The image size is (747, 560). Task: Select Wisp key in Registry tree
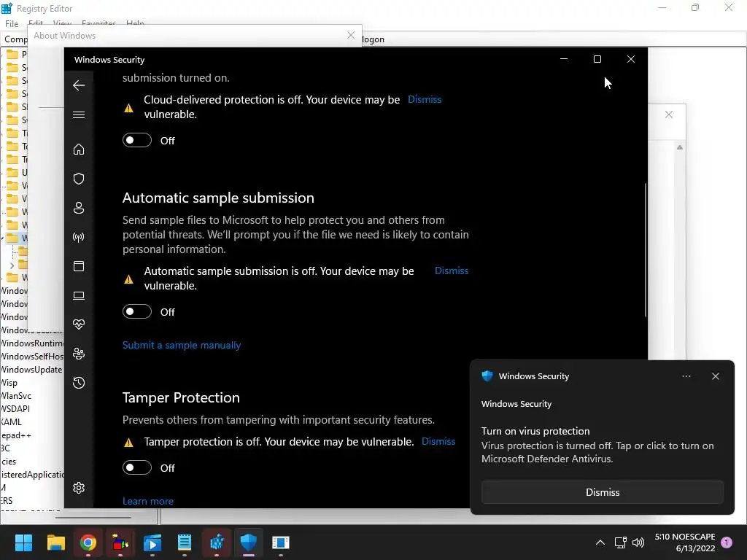click(x=9, y=382)
